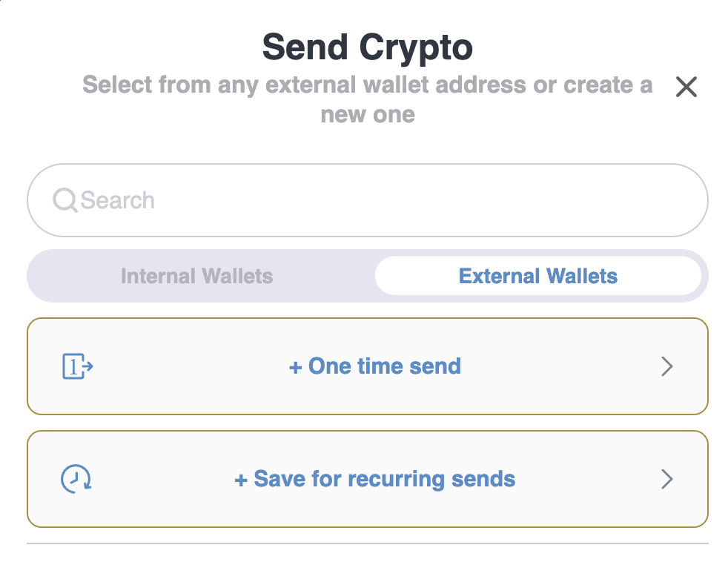728x565 pixels.
Task: Click the external wallet address subtitle text
Action: pyautogui.click(x=367, y=99)
